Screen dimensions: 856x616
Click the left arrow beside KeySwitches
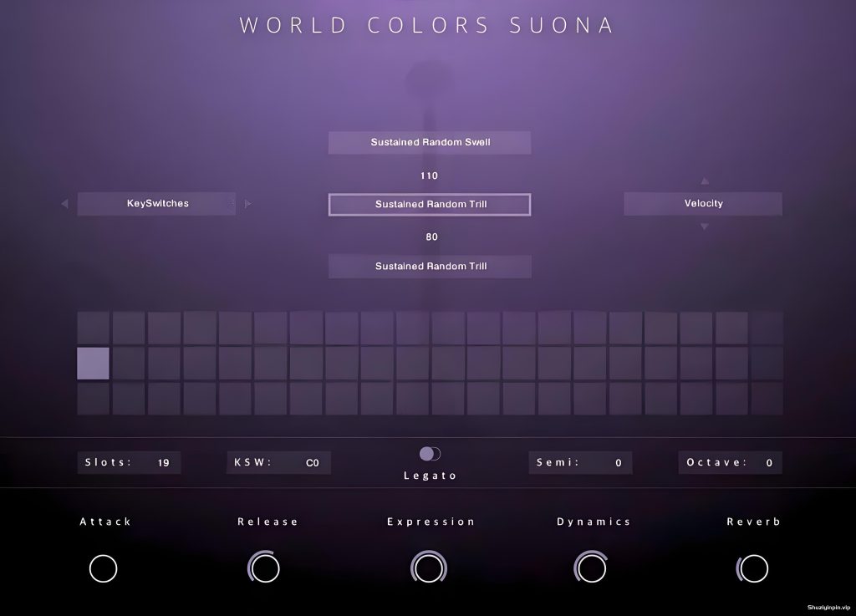pyautogui.click(x=64, y=203)
